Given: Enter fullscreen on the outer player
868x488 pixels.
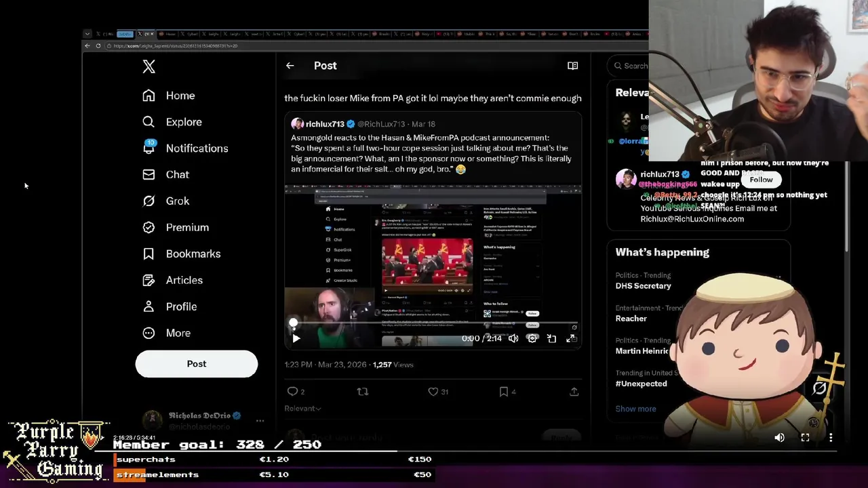Looking at the screenshot, I should click(x=805, y=438).
